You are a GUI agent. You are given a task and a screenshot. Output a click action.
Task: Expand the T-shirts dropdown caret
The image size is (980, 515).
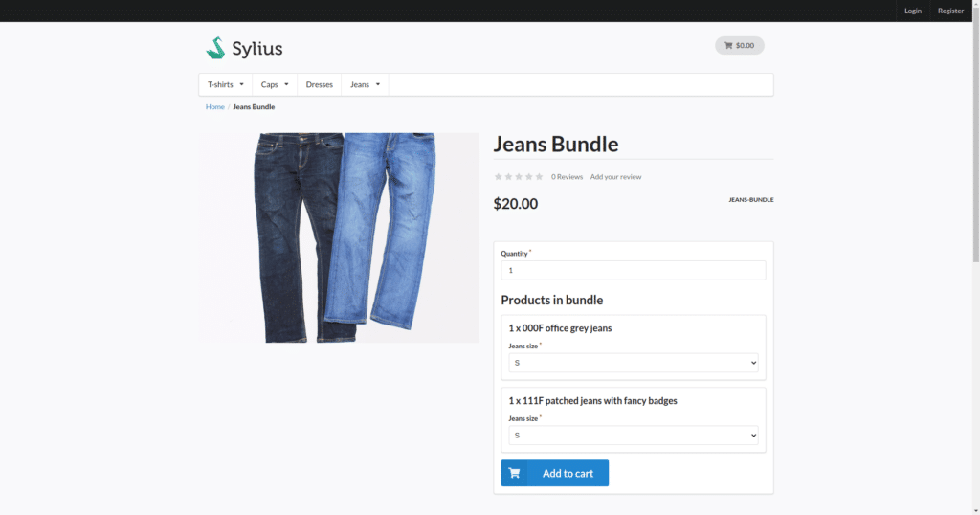(x=241, y=84)
